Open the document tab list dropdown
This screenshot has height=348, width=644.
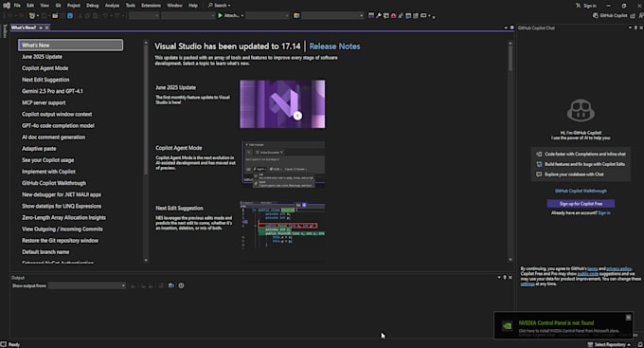[506, 27]
